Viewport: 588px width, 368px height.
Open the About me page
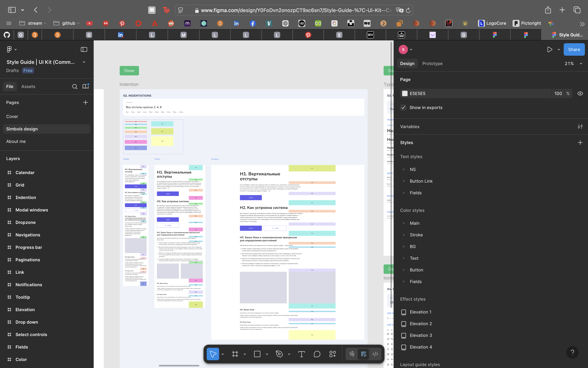point(16,141)
